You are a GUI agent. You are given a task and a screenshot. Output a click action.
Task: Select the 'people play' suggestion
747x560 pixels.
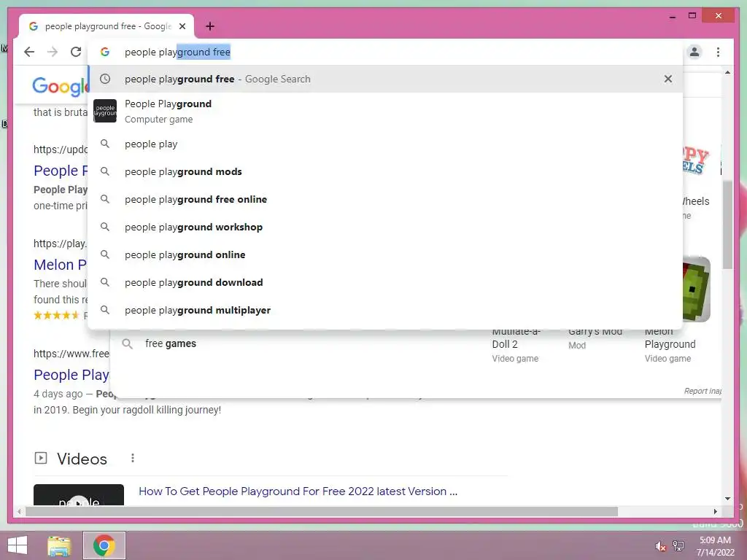[x=385, y=144]
